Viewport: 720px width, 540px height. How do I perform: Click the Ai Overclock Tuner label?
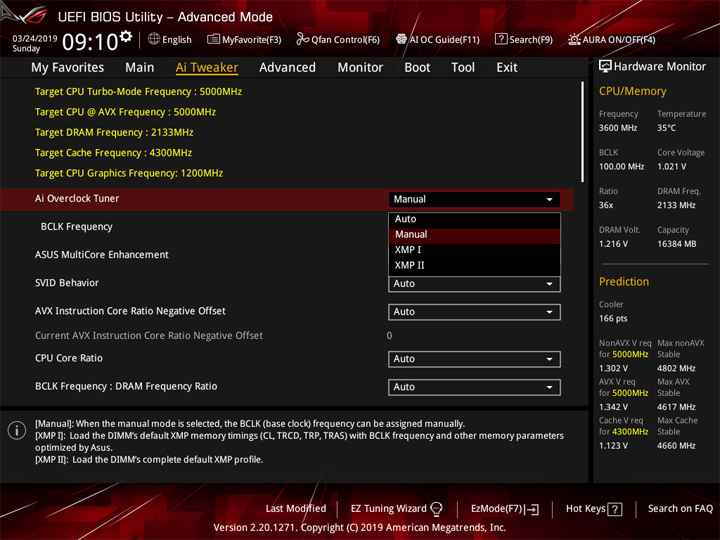77,198
